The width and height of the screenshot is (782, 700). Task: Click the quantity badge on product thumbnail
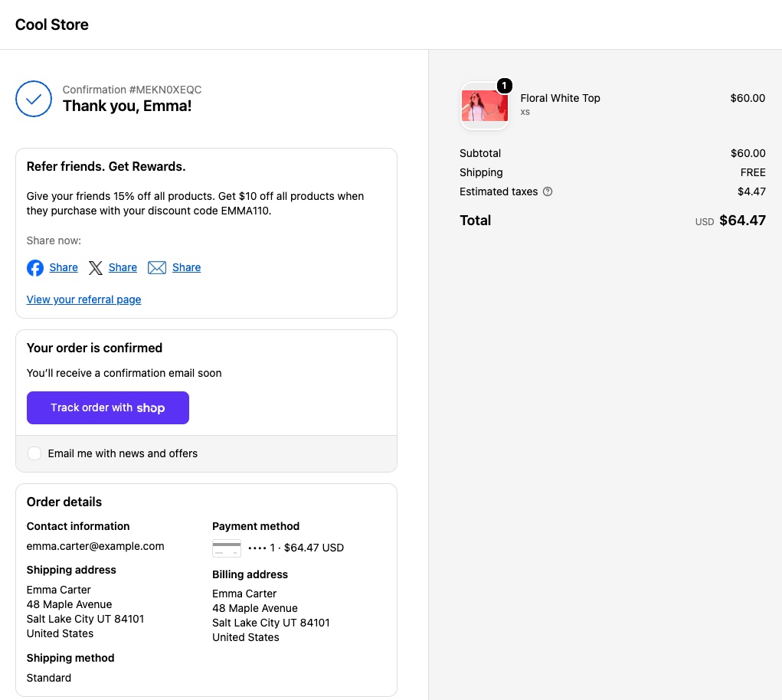[x=504, y=86]
